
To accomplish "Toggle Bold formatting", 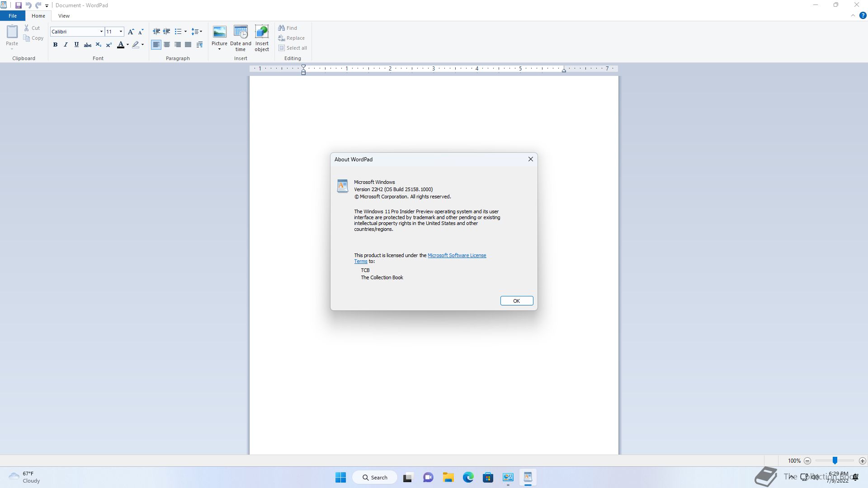I will click(x=55, y=45).
